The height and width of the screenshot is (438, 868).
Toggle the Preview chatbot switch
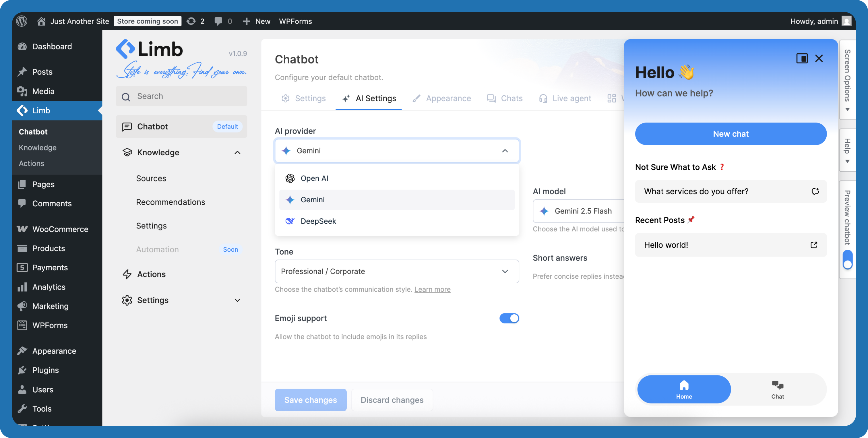pyautogui.click(x=847, y=259)
